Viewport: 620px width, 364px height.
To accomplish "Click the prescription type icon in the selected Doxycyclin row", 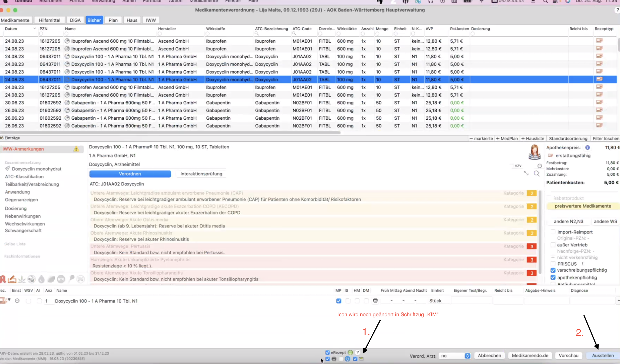I will tap(599, 79).
